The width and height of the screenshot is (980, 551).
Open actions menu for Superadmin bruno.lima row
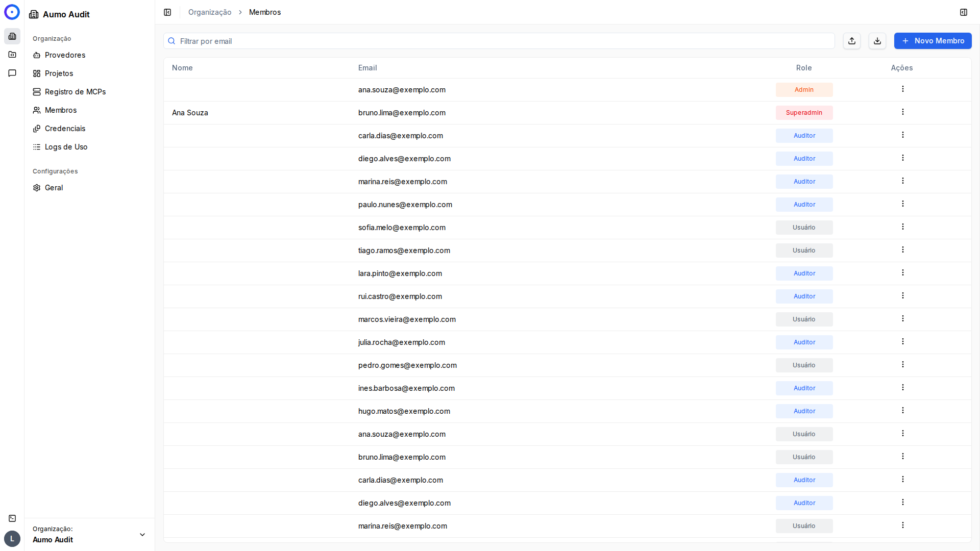pyautogui.click(x=902, y=112)
